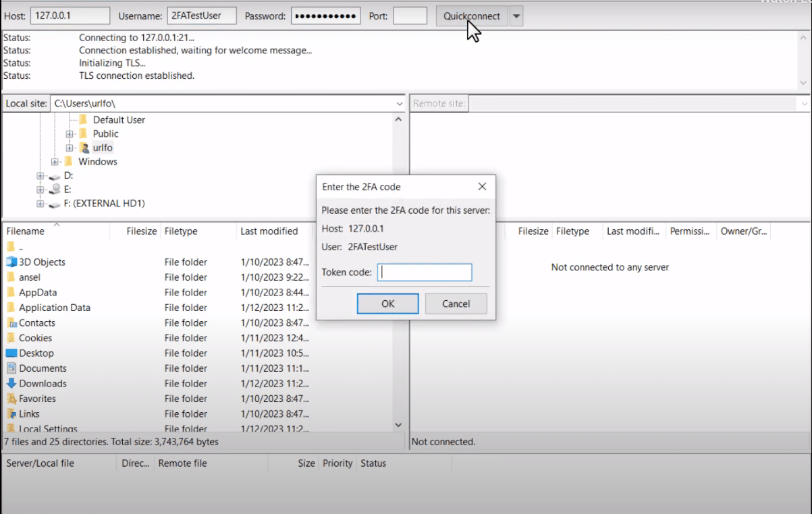Image resolution: width=812 pixels, height=514 pixels.
Task: Expand the Windows folder tree node
Action: click(x=55, y=162)
